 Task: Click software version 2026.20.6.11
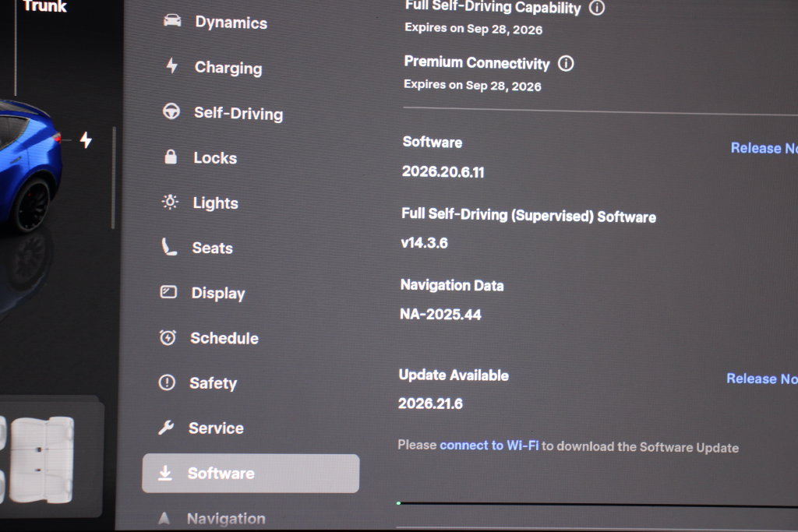[x=443, y=172]
